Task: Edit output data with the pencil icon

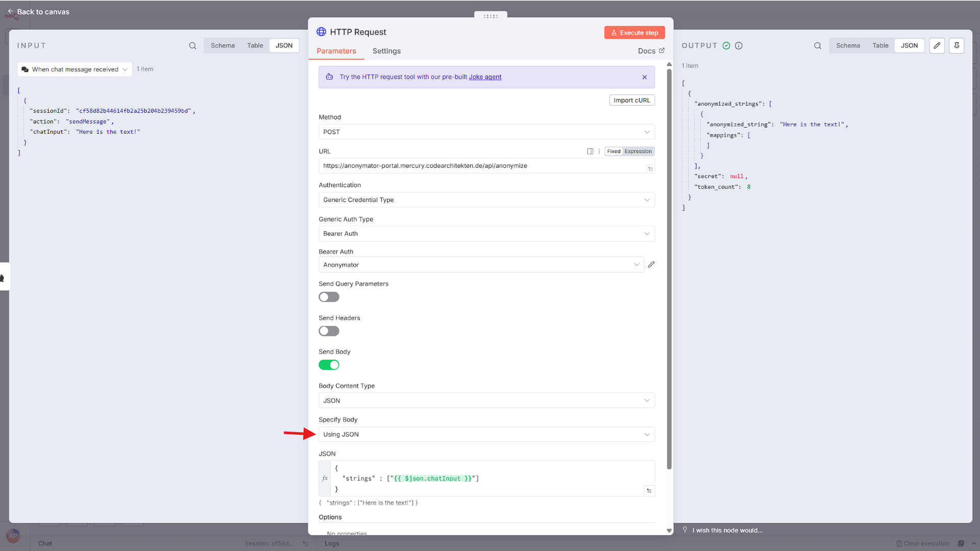Action: pos(937,46)
